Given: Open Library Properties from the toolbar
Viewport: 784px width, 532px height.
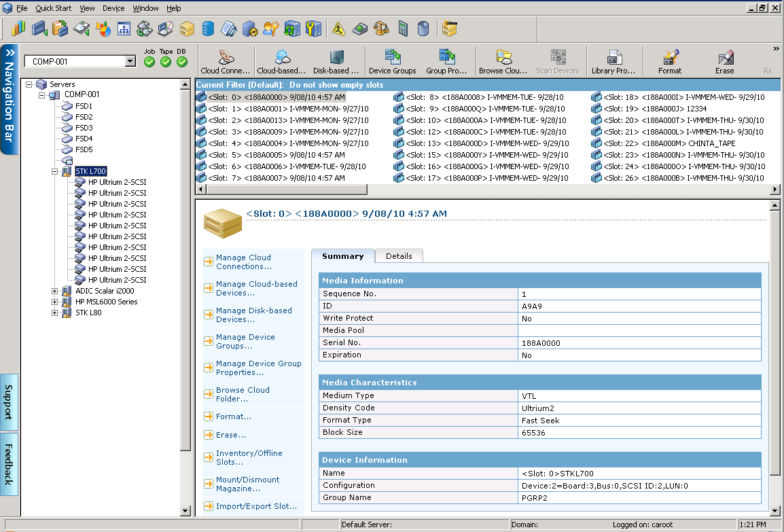Looking at the screenshot, I should pyautogui.click(x=613, y=59).
